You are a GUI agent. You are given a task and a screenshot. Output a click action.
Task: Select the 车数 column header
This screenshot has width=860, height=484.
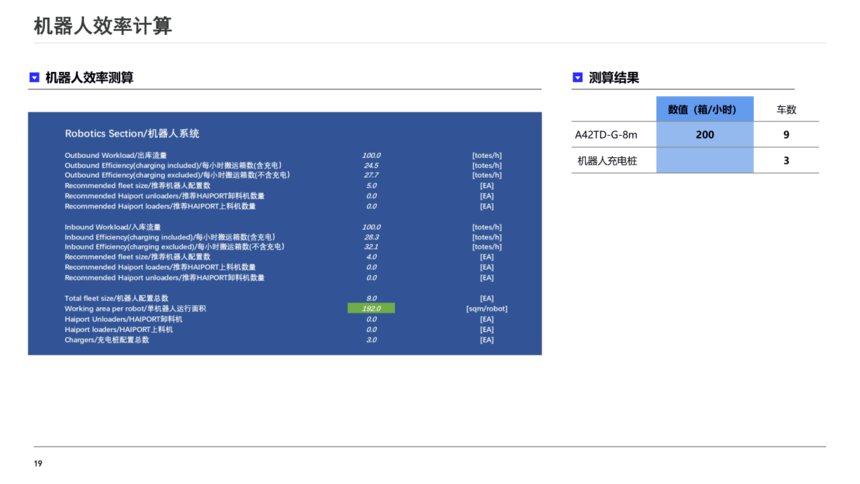(x=786, y=109)
